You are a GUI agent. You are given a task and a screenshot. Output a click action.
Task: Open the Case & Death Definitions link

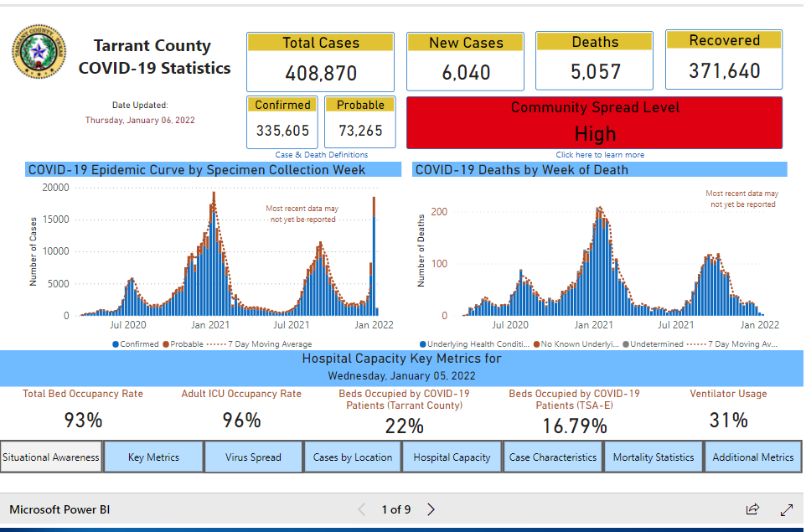(322, 155)
